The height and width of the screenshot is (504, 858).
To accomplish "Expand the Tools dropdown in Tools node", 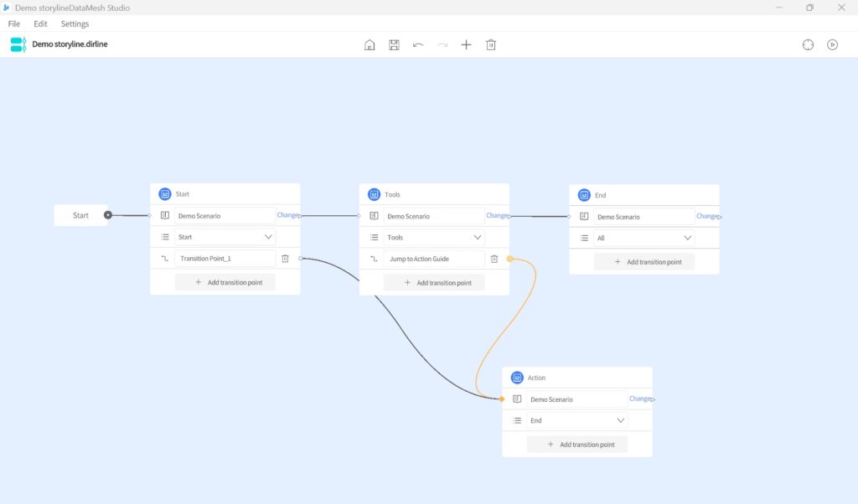I will [476, 236].
